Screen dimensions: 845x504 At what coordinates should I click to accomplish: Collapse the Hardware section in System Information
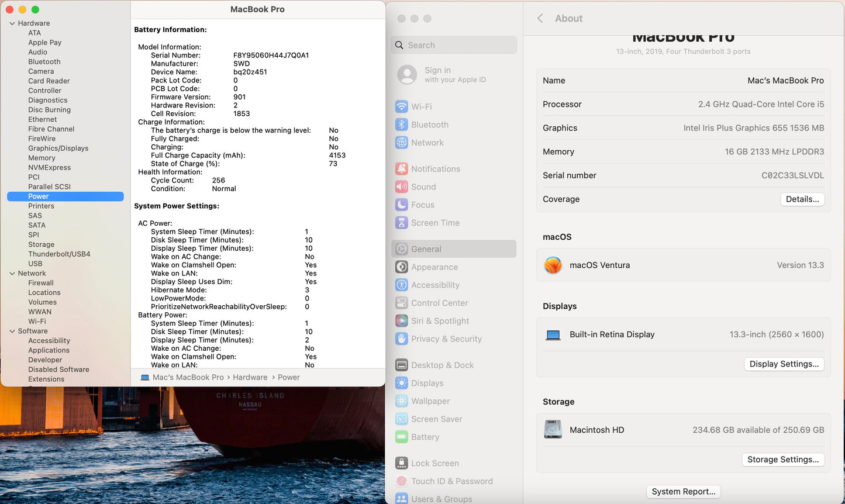point(12,23)
